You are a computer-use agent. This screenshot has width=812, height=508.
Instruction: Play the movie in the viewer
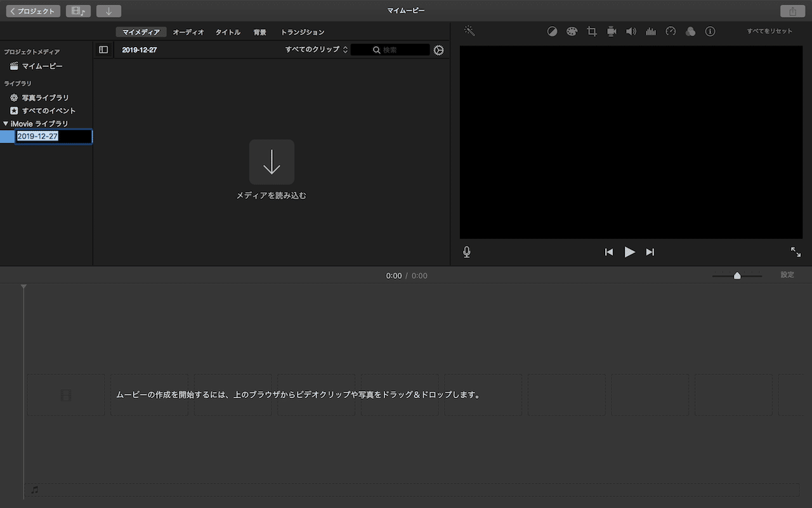[x=629, y=252]
